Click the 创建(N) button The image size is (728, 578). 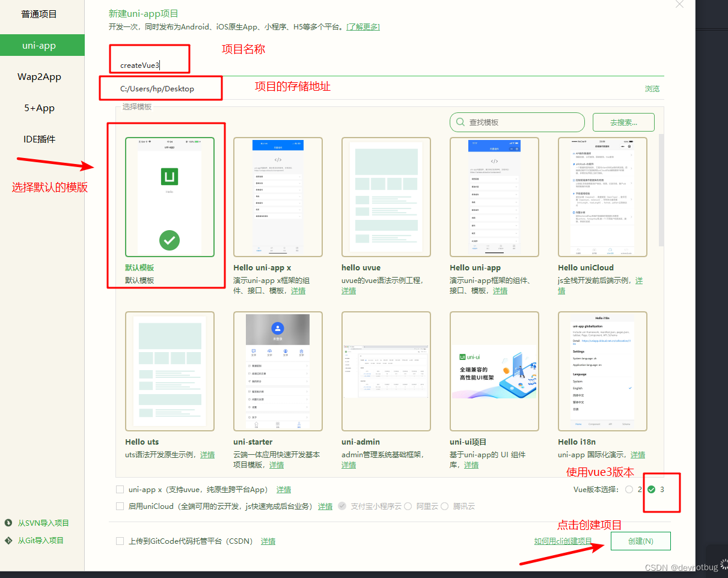coord(641,541)
